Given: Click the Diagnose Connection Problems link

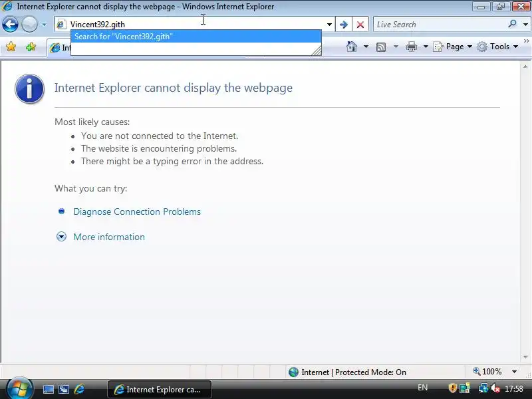Looking at the screenshot, I should [x=137, y=211].
